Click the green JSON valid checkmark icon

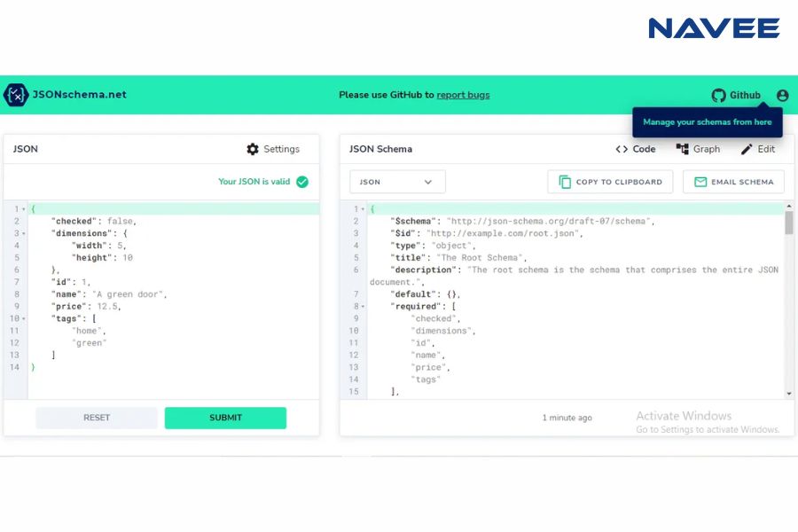302,182
